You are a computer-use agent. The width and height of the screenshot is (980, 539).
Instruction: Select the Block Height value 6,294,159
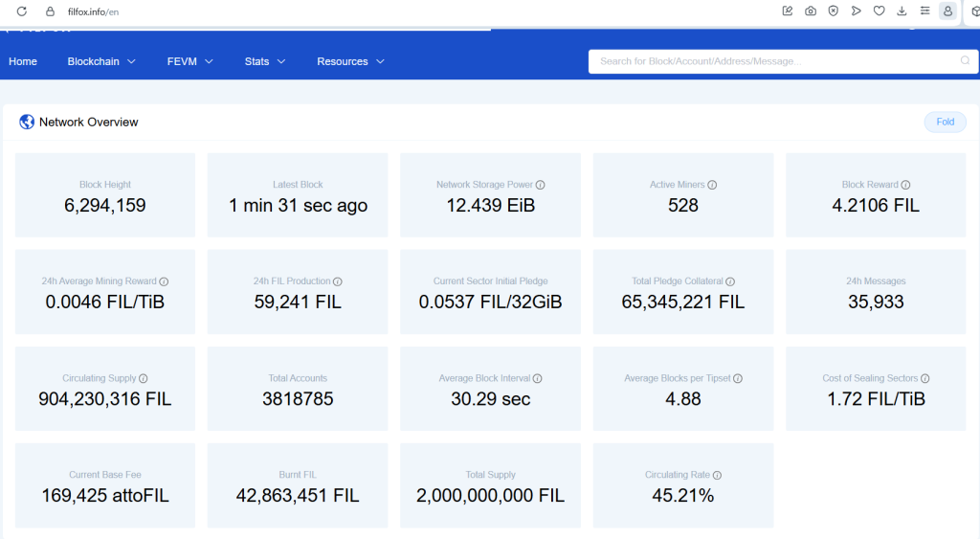click(x=105, y=205)
